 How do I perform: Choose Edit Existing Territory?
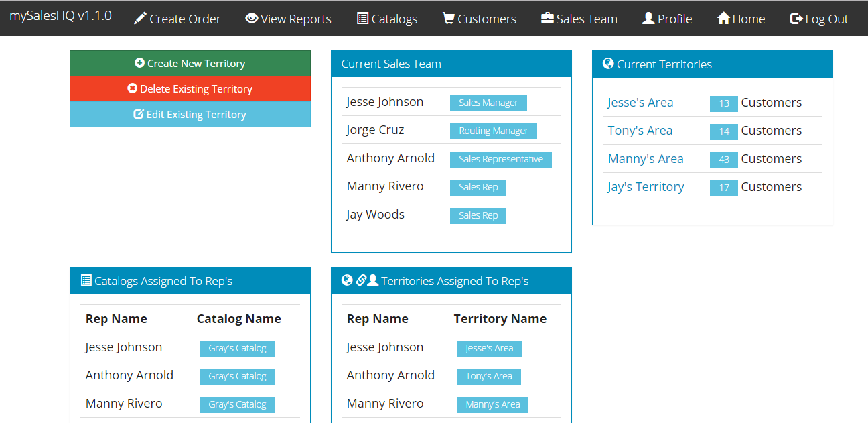(190, 115)
